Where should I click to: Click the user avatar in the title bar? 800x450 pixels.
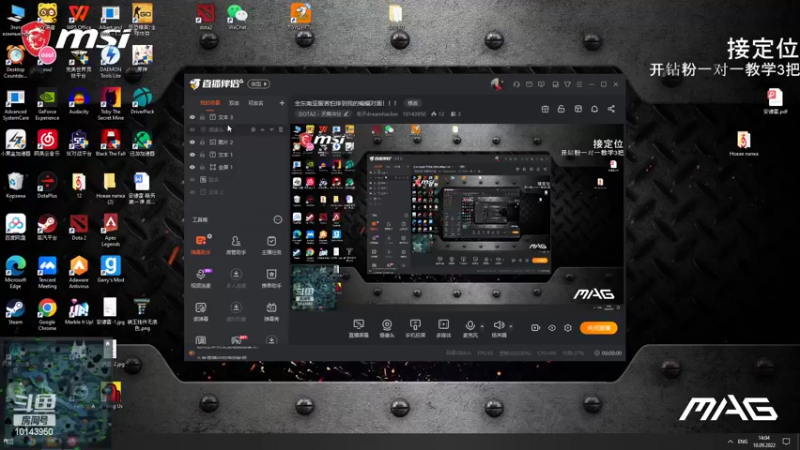point(496,84)
